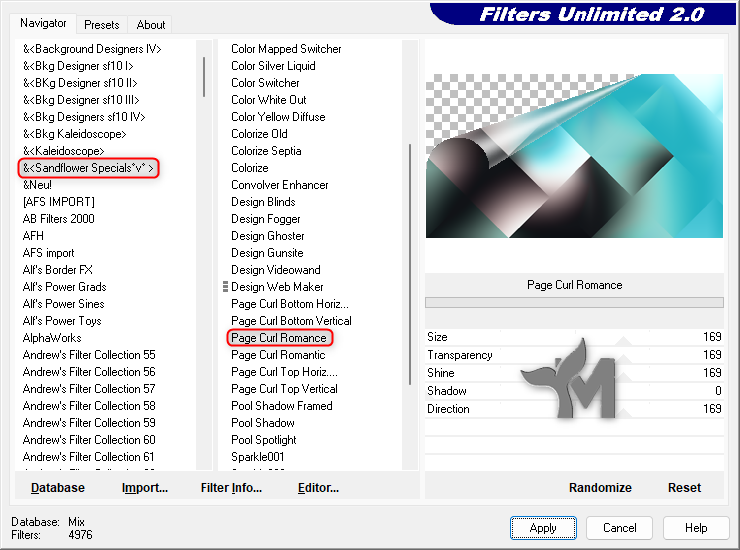This screenshot has height=550, width=740.
Task: Adjust the Size slider
Action: 574,337
